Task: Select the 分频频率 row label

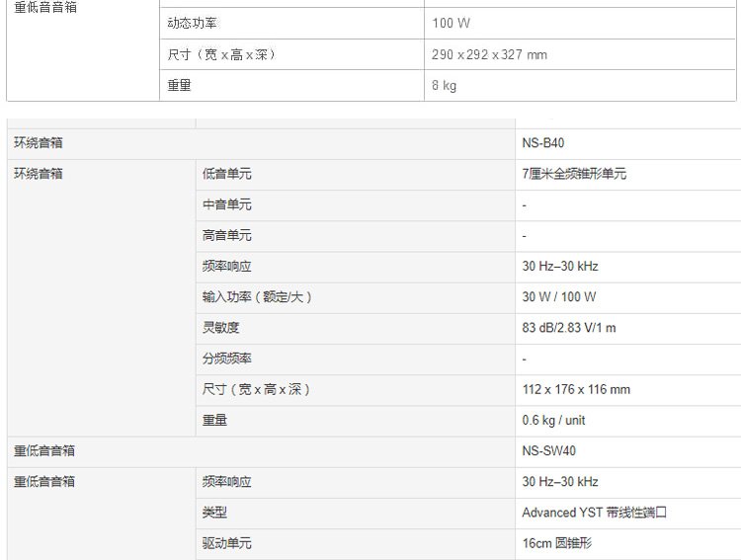Action: tap(227, 359)
